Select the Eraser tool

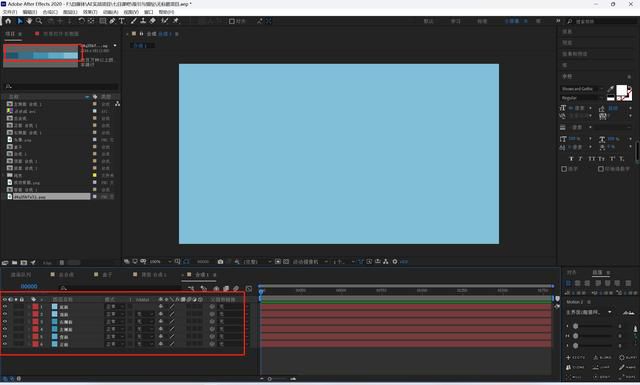tap(153, 21)
